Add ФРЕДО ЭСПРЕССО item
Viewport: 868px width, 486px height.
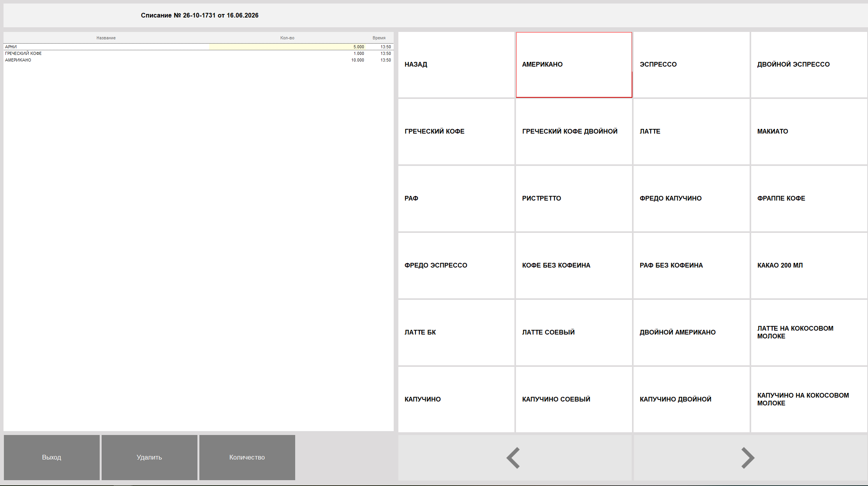click(456, 266)
